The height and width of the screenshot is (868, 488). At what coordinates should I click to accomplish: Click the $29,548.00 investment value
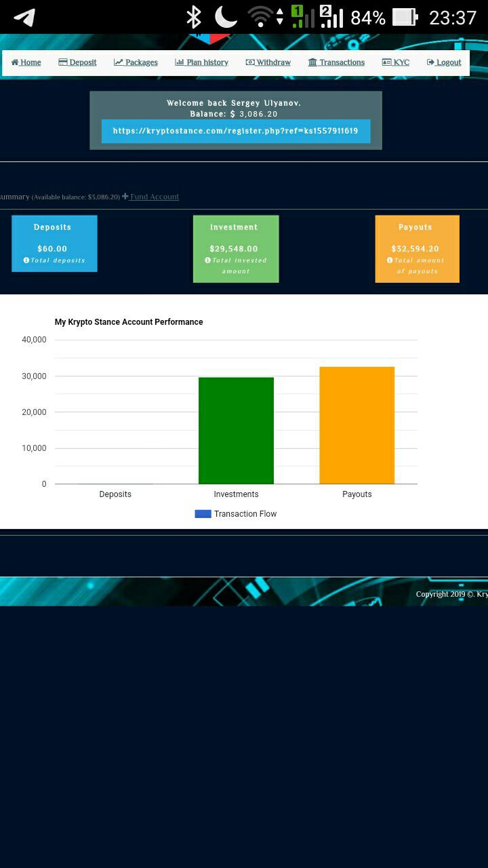click(x=234, y=249)
